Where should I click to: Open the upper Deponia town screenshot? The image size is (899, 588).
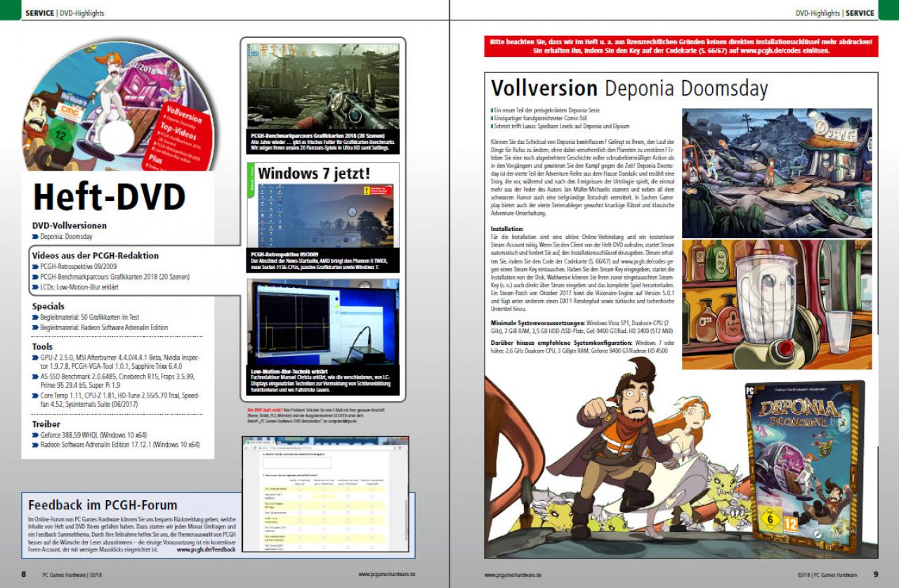[777, 172]
